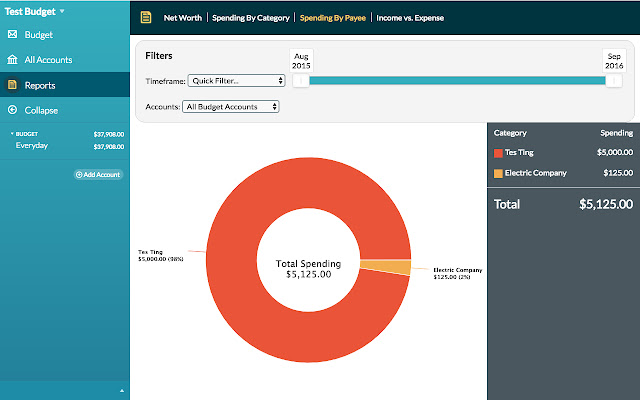
Task: Open the Everyday account
Action: (32, 146)
